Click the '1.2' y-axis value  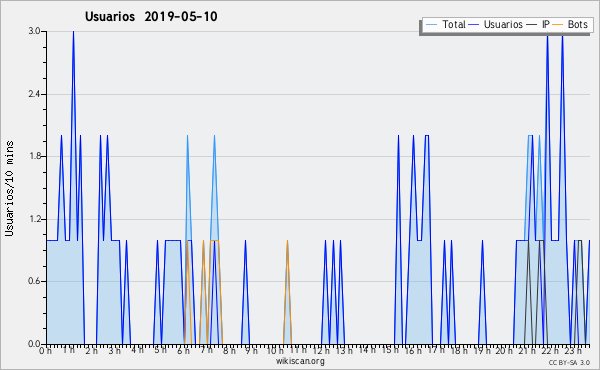34,219
